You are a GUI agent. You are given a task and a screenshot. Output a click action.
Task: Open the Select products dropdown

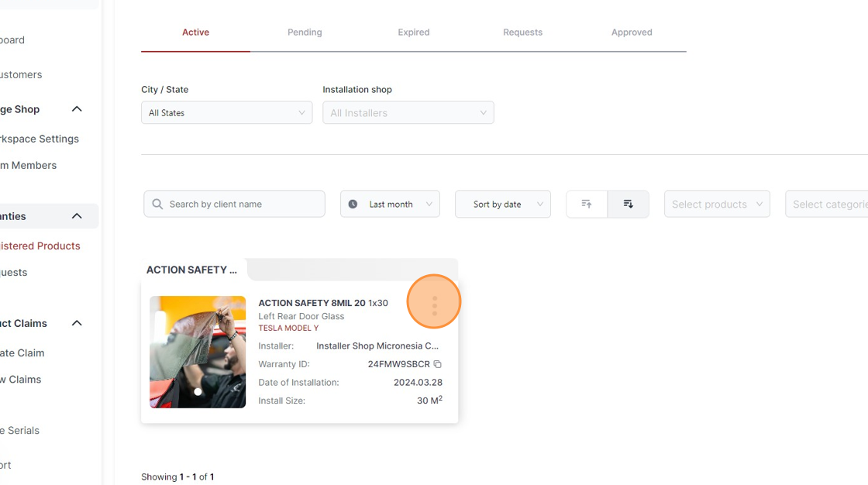[717, 204]
